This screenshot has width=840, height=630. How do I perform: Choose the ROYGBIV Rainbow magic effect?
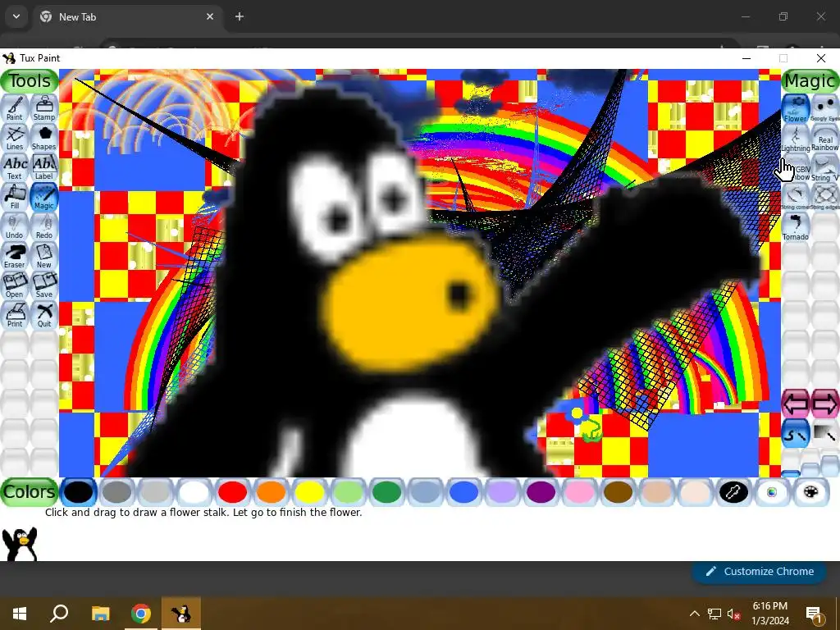(x=796, y=167)
